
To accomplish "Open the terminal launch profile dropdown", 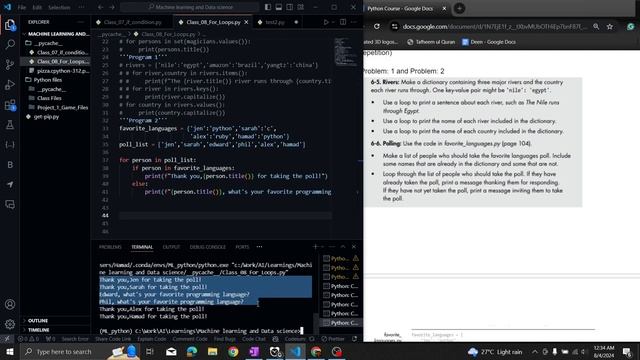I will pos(322,247).
